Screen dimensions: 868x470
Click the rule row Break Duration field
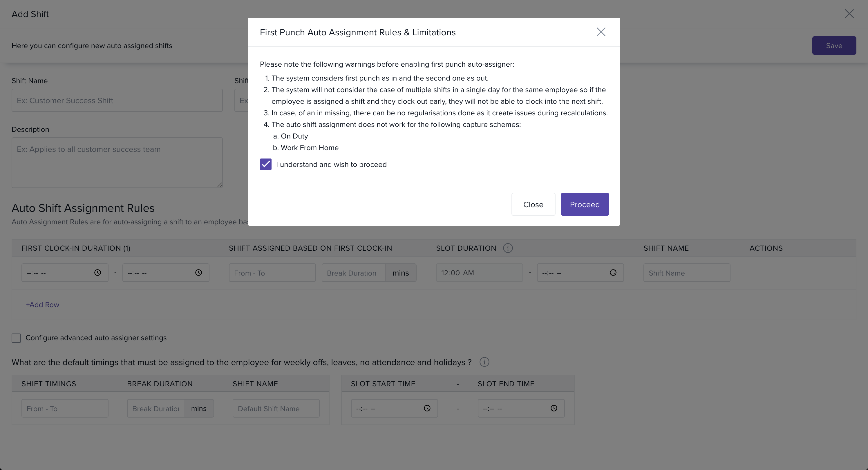click(353, 273)
